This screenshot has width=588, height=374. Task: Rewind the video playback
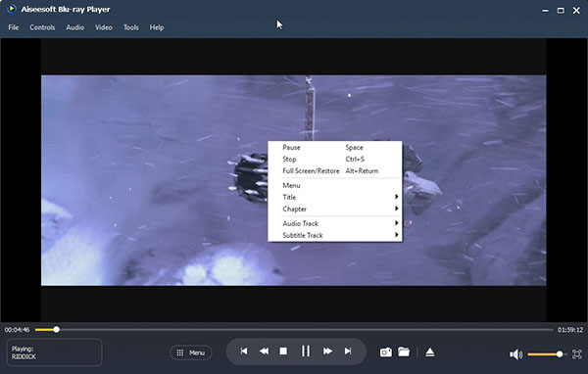[x=264, y=351]
